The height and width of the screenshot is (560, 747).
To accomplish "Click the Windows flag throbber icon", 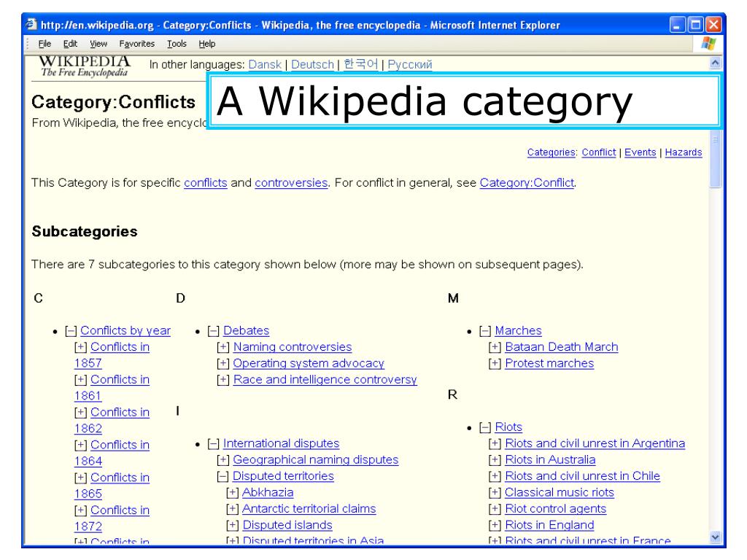I will [708, 43].
